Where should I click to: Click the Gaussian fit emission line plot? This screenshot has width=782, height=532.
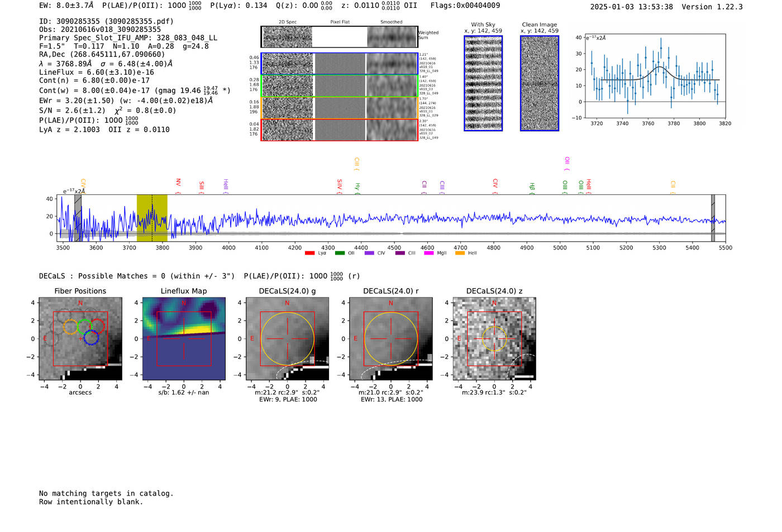pos(655,76)
